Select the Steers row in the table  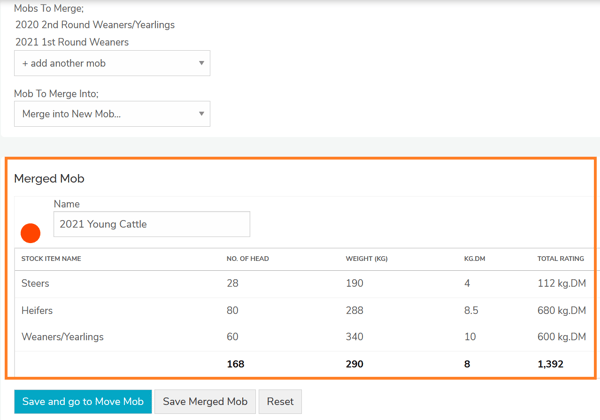36,284
